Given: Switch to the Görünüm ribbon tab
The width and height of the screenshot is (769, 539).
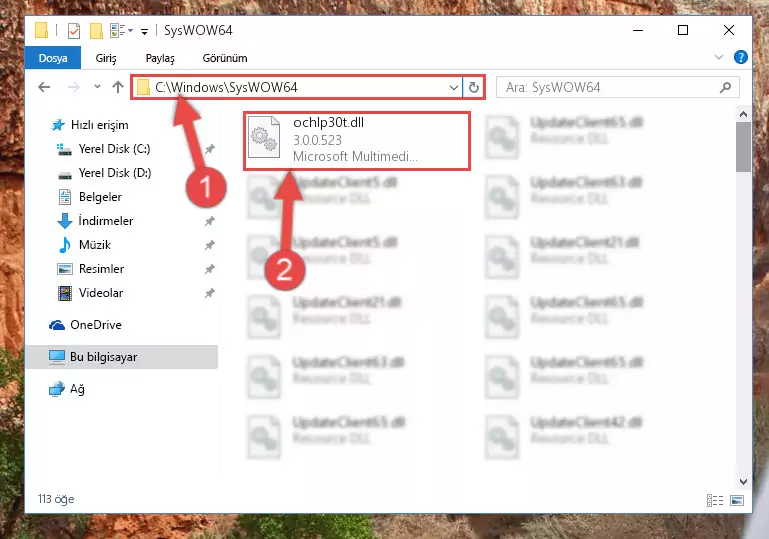Looking at the screenshot, I should coord(225,58).
